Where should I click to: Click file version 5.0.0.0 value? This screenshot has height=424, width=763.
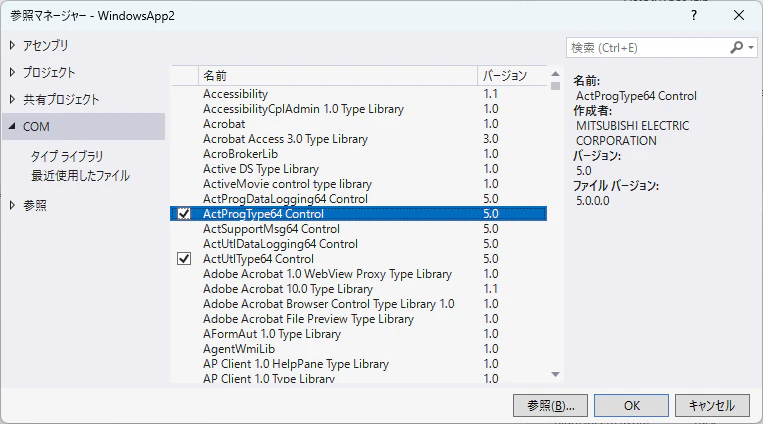coord(593,201)
